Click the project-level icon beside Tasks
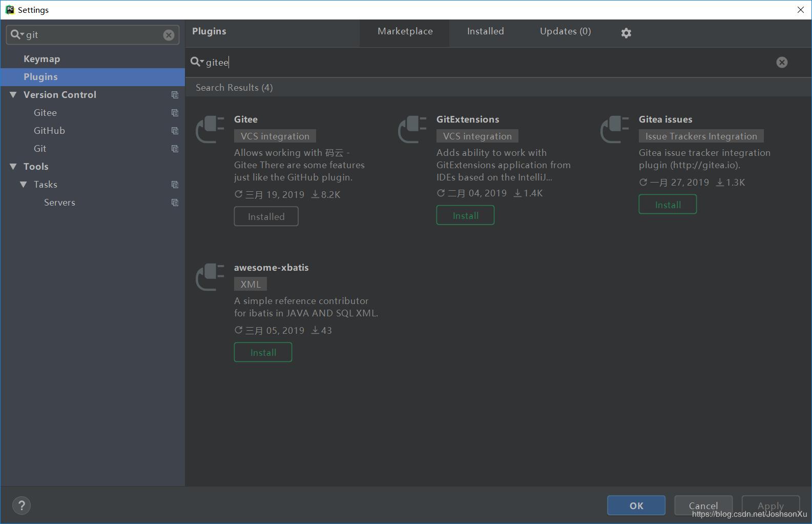 pyautogui.click(x=175, y=185)
